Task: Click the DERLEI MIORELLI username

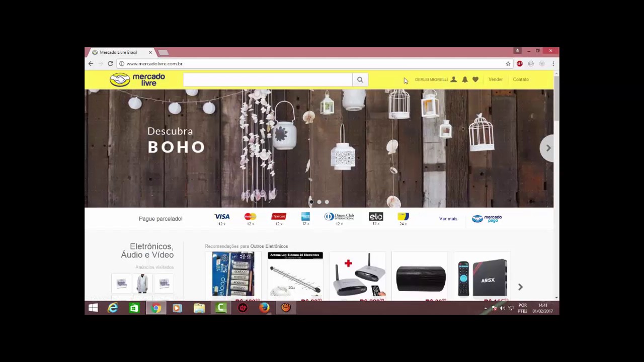Action: [x=431, y=79]
